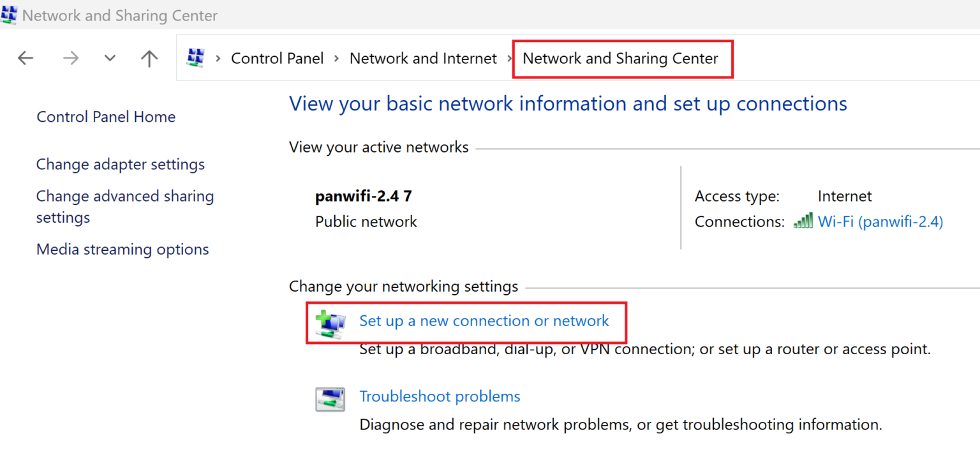Open Change adapter settings

121,164
